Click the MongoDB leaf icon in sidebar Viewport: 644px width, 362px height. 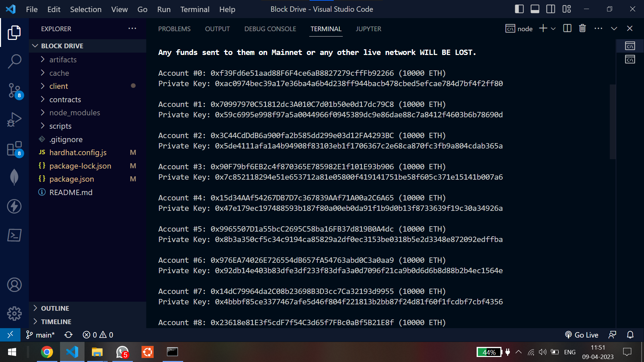point(14,177)
